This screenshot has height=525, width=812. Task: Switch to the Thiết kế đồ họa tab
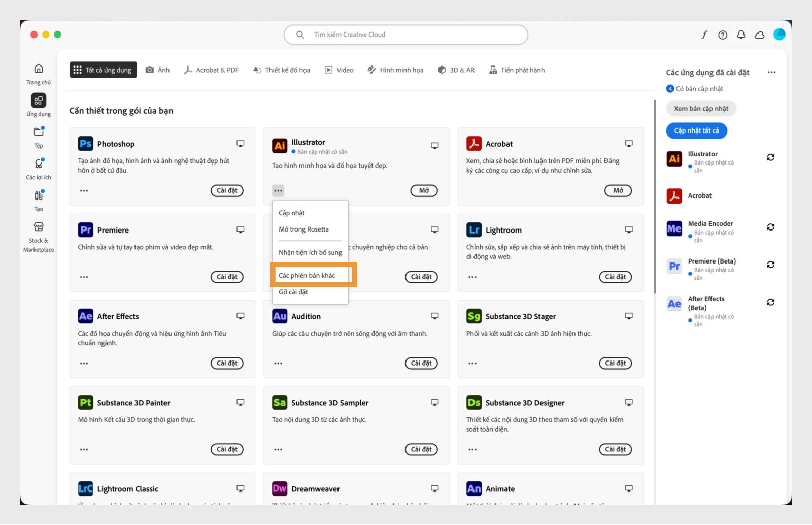pos(282,70)
